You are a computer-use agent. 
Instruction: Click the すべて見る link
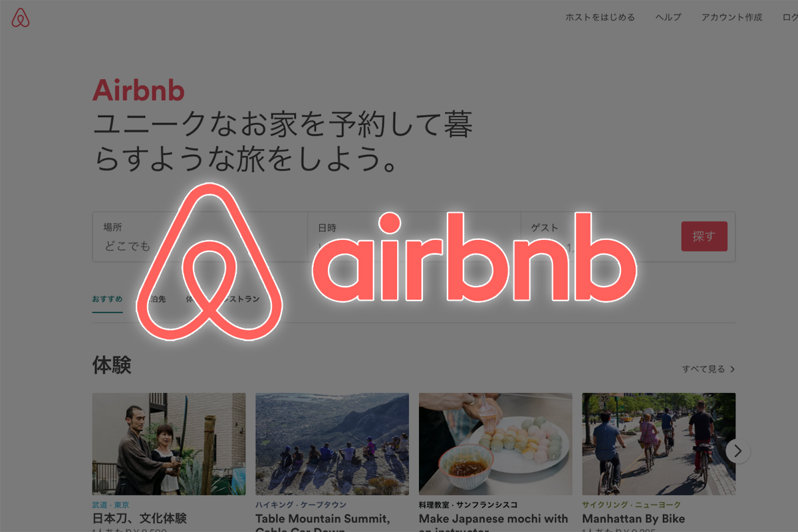click(704, 369)
